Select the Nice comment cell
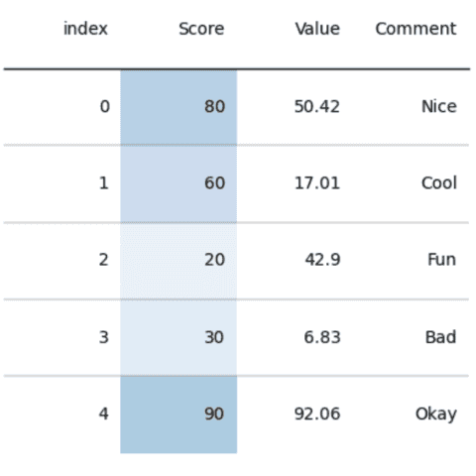This screenshot has height=476, width=476. 439,107
